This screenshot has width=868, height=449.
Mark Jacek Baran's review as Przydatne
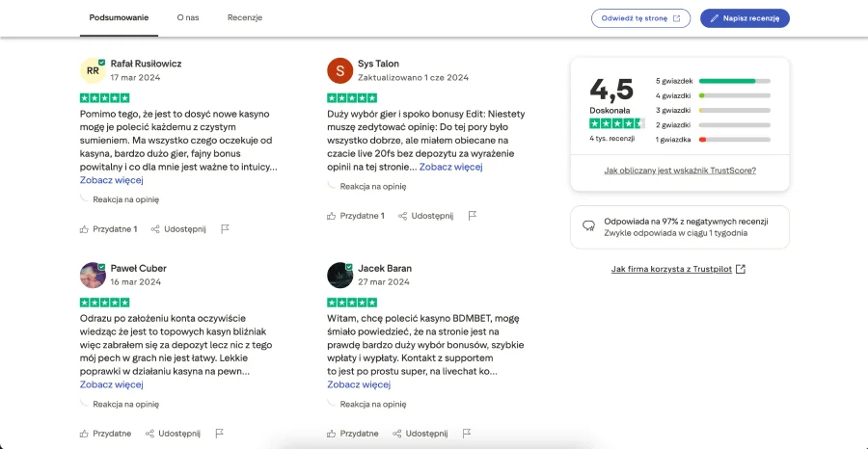click(x=353, y=434)
